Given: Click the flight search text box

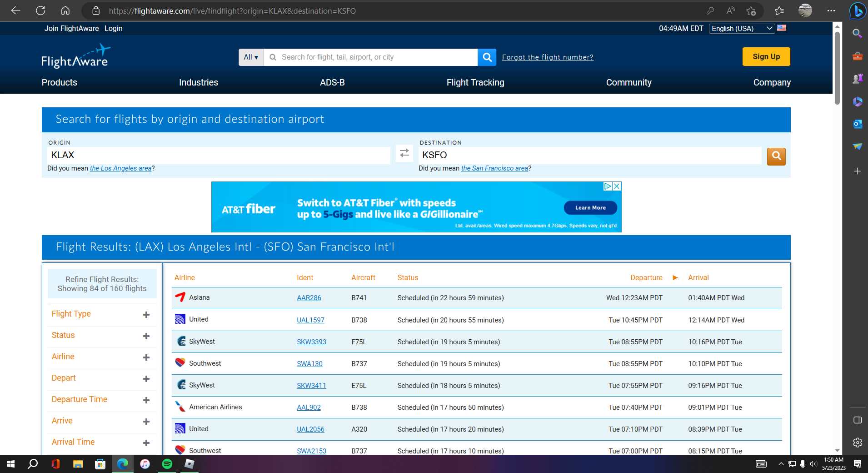Looking at the screenshot, I should pos(371,57).
